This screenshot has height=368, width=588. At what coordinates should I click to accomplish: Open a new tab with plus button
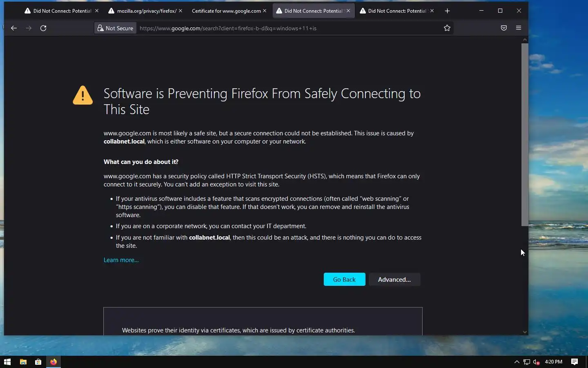[448, 11]
